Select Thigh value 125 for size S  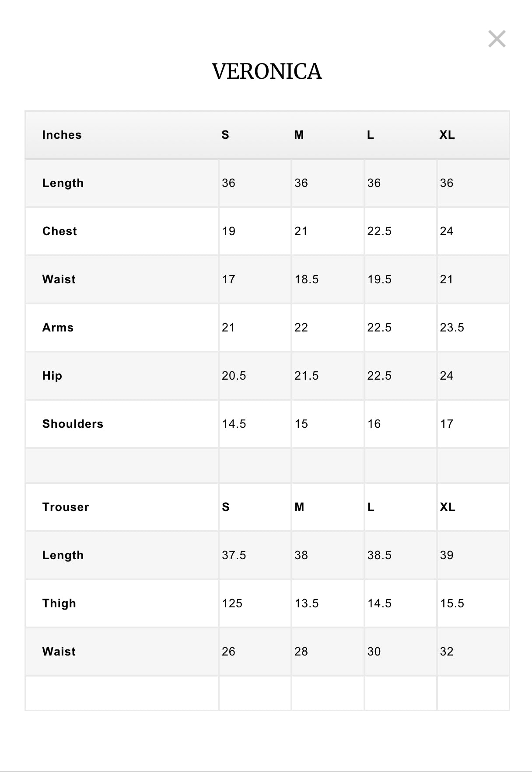(x=232, y=603)
